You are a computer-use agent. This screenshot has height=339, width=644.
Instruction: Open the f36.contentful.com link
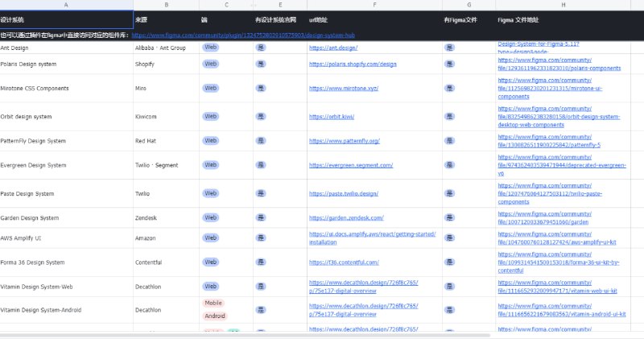coord(344,263)
